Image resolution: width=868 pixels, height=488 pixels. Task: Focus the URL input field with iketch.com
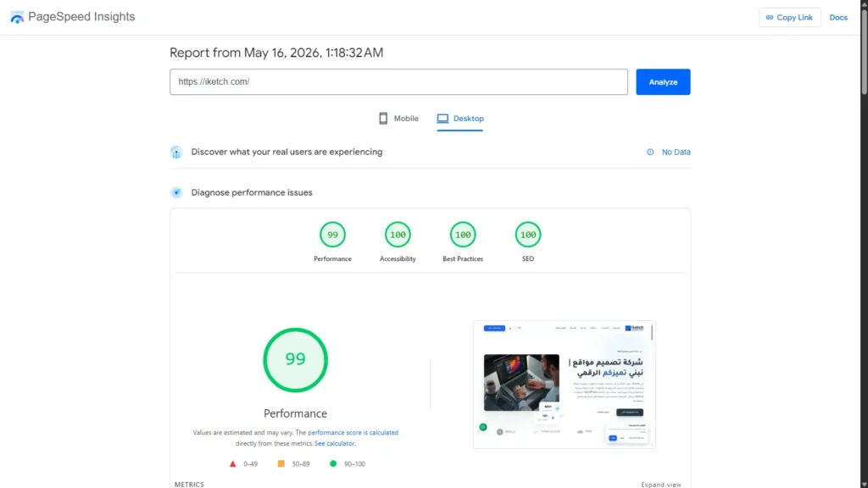point(398,82)
